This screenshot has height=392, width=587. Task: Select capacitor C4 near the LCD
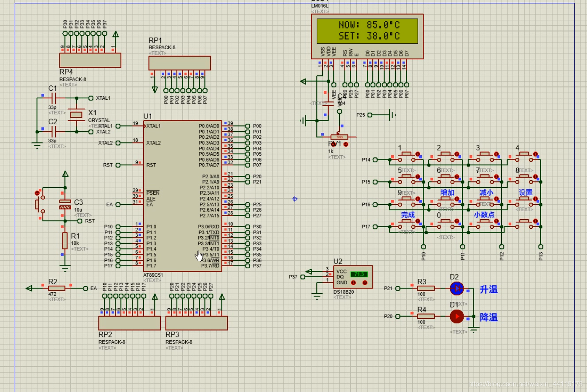tap(328, 103)
